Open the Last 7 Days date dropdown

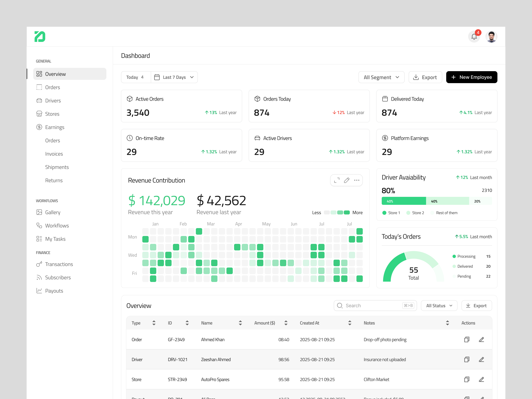tap(174, 77)
